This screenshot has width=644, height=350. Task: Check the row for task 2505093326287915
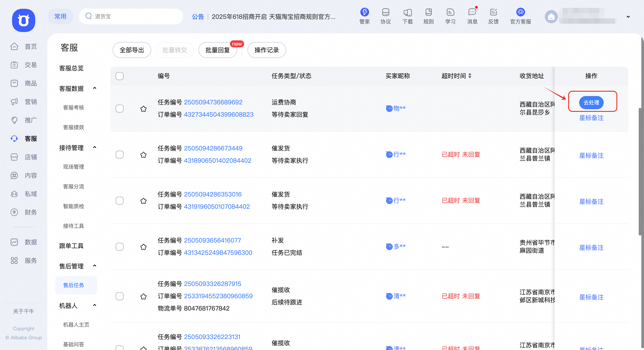[x=120, y=296]
